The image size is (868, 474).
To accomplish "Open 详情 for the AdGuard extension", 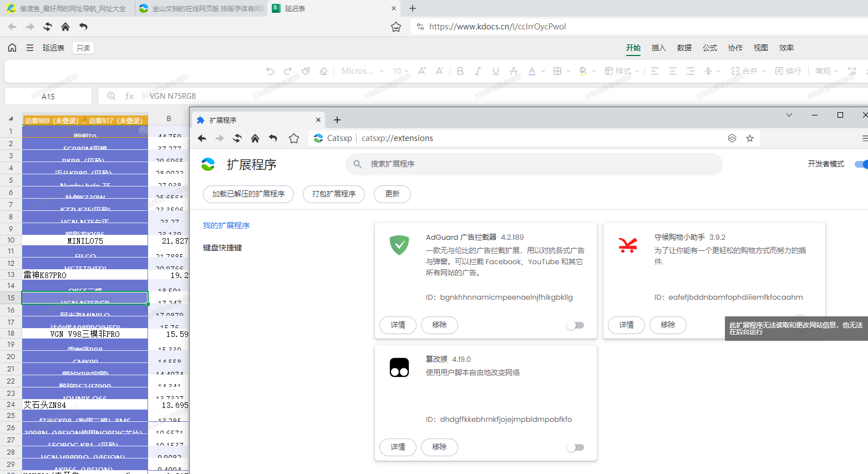I will pyautogui.click(x=398, y=325).
